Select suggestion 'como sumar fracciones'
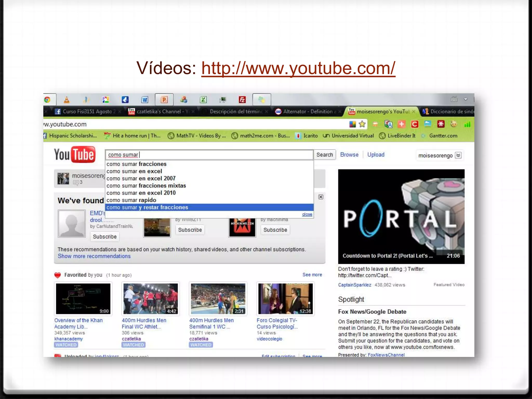 209,164
